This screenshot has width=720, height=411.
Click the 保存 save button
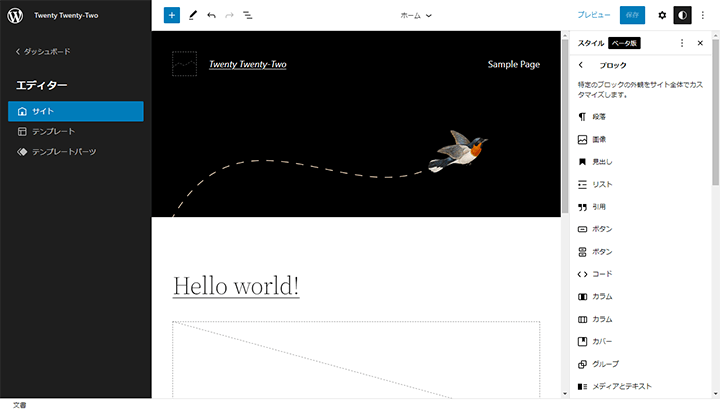coord(632,16)
